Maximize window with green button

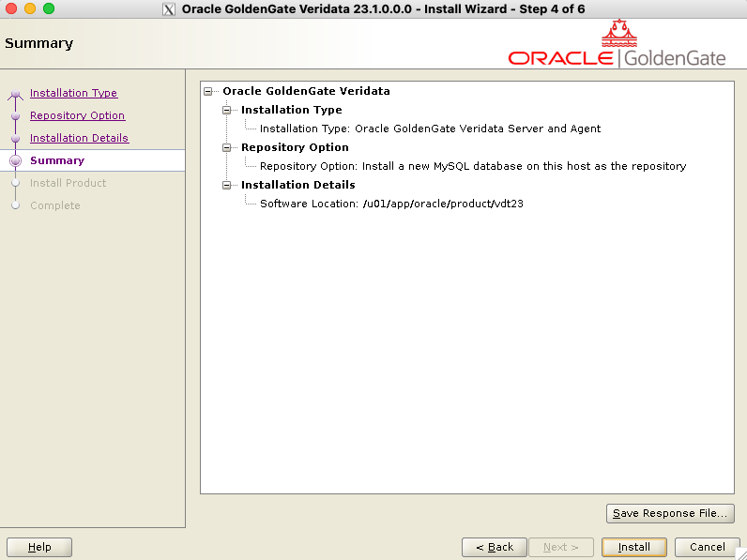point(49,8)
